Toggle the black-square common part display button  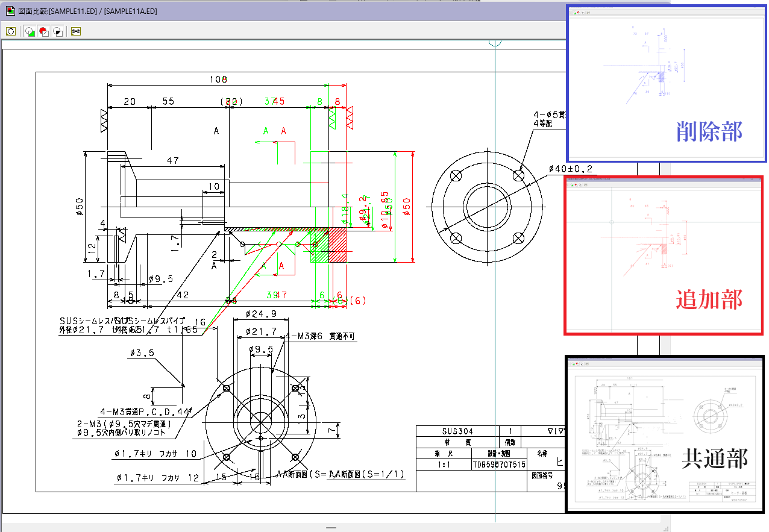[57, 31]
